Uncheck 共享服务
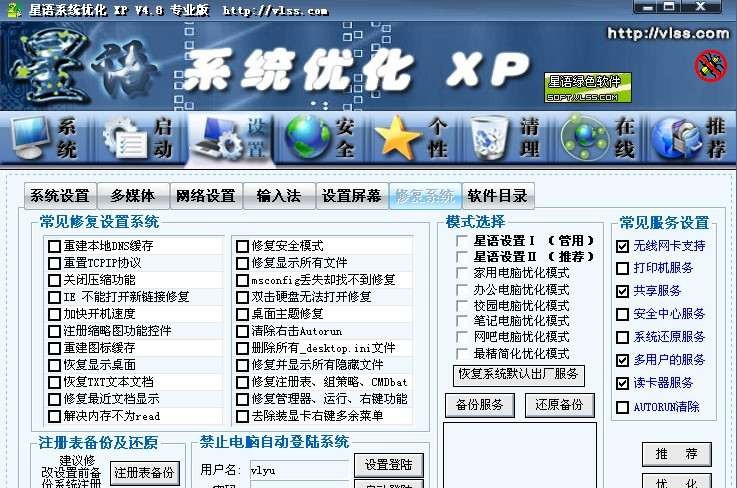Viewport: 737px width, 488px height. point(622,291)
